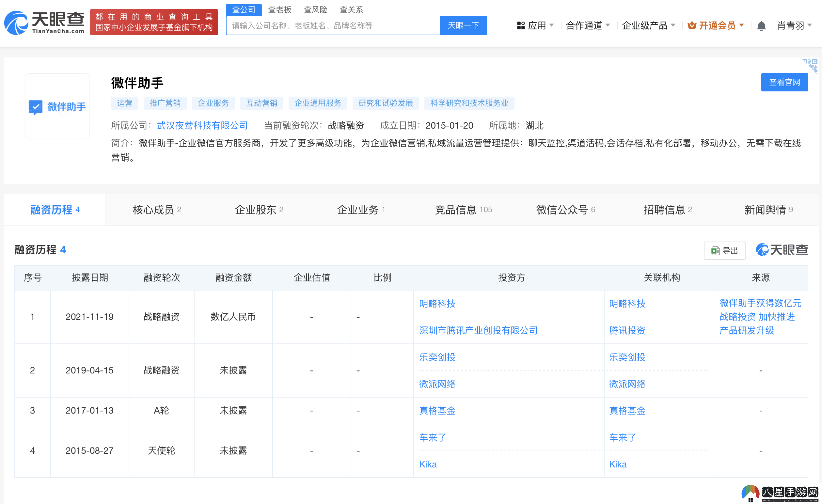The image size is (822, 504).
Task: Click the 天使轮 funding round cell
Action: [x=161, y=451]
